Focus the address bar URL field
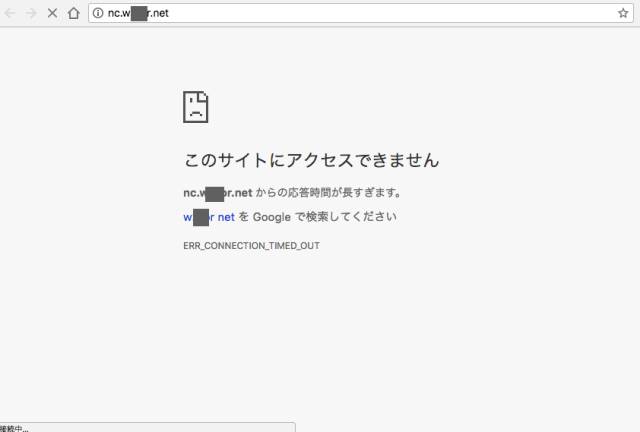The height and width of the screenshot is (432, 640). (361, 13)
